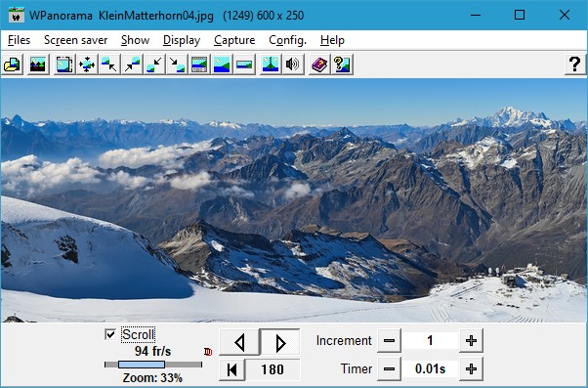Click the mountain panorama image

tap(294, 200)
